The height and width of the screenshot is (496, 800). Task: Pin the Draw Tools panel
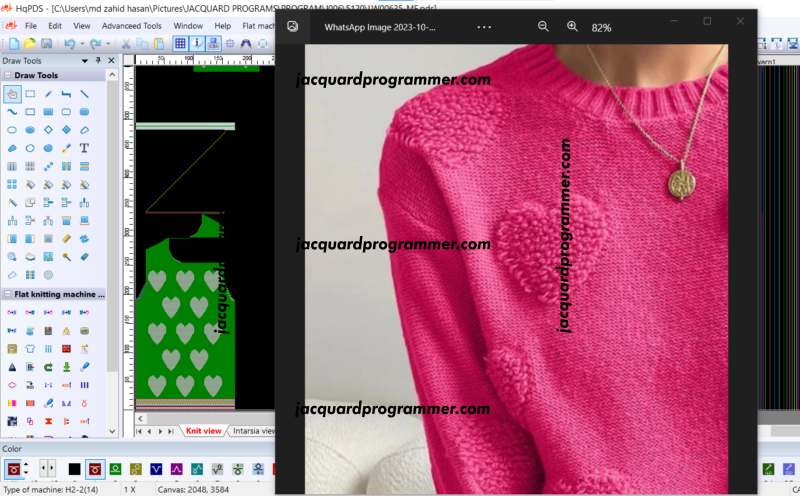point(98,60)
